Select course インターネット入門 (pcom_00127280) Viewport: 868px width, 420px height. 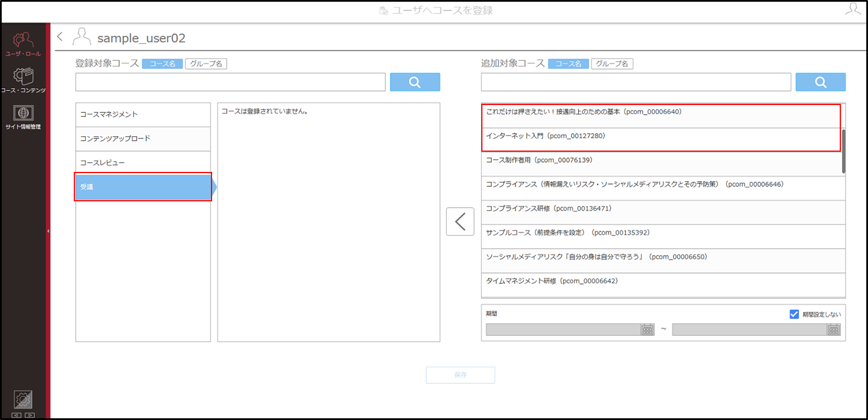tap(661, 140)
